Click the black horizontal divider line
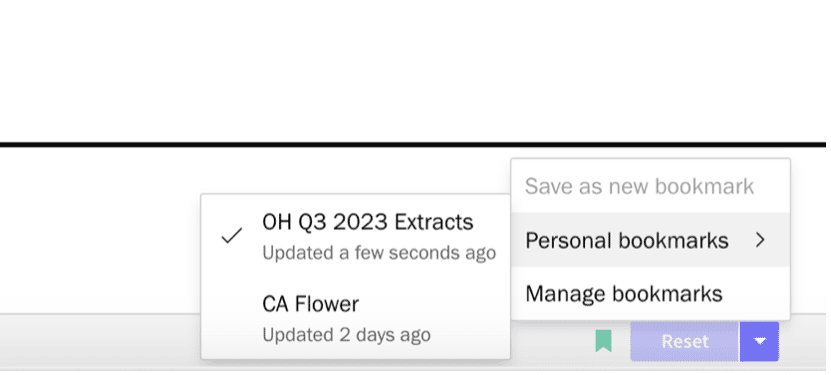The image size is (831, 375). 413,144
